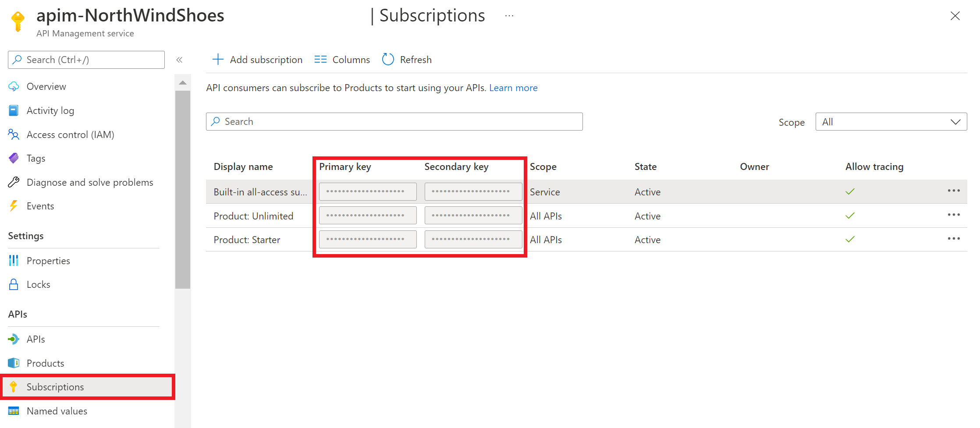980x428 pixels.
Task: Switch to the Subscriptions sidebar entry
Action: 55,387
